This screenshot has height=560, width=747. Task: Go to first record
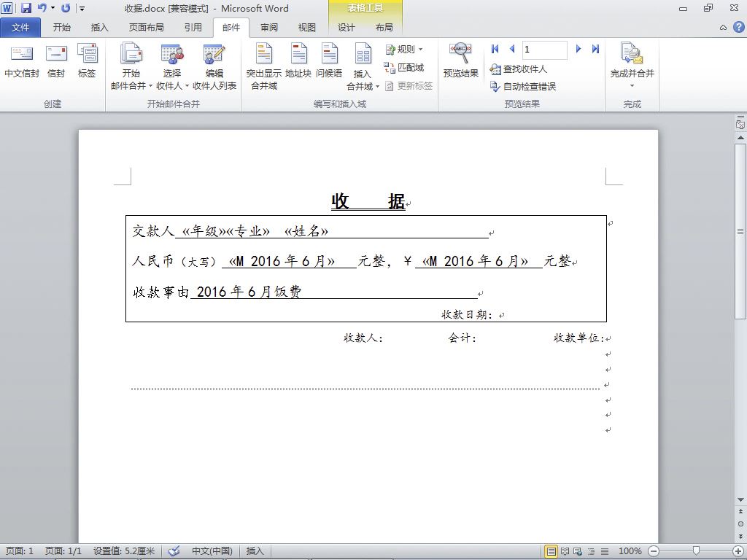pos(495,49)
